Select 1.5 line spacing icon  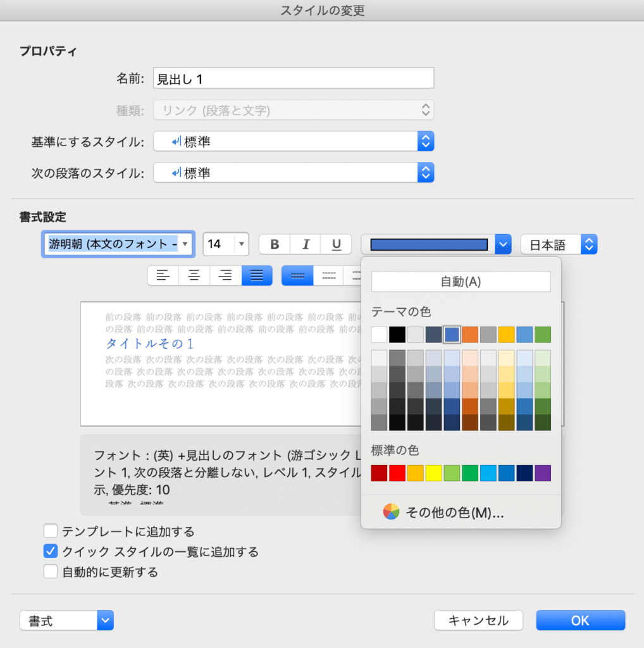tap(329, 276)
